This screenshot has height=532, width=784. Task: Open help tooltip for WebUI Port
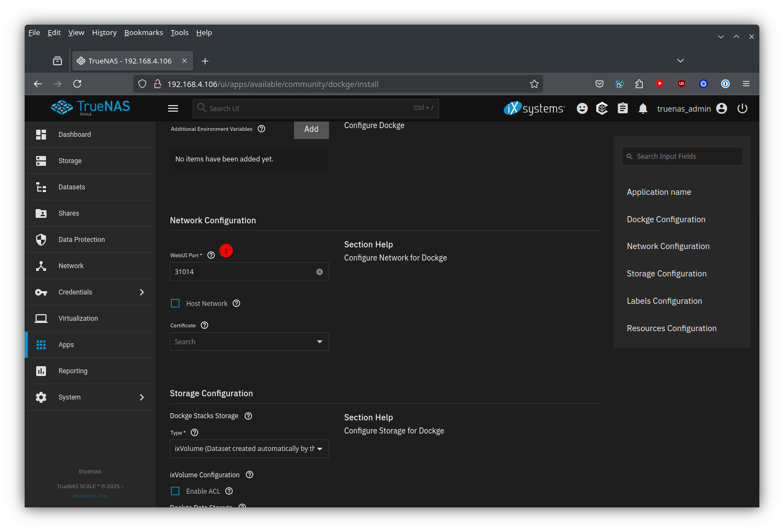[211, 255]
